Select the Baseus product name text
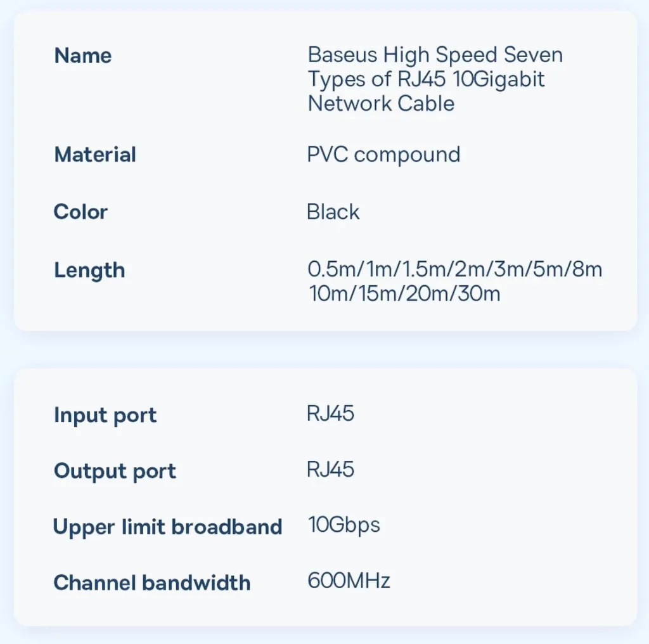The height and width of the screenshot is (644, 649). point(435,79)
